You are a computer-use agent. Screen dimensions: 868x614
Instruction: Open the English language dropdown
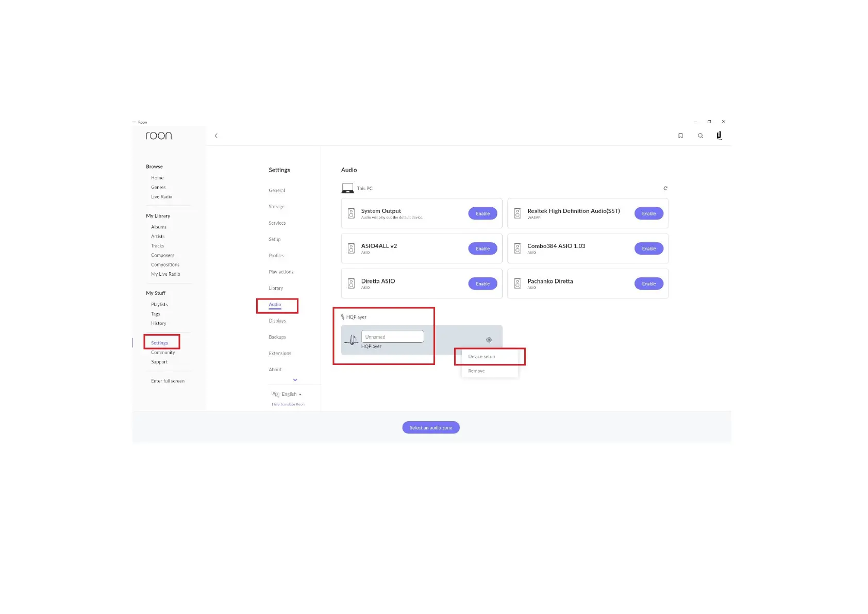point(290,394)
